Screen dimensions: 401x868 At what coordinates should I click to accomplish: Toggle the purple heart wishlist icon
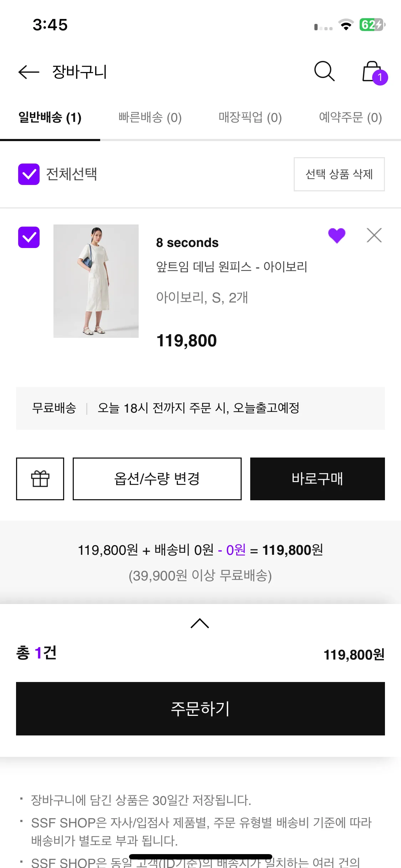click(x=337, y=236)
